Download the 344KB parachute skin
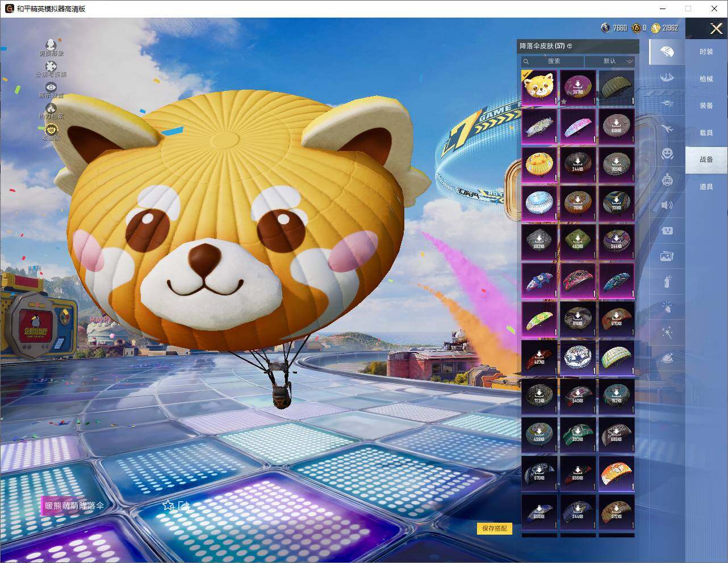Screen dimensions: 728x563 617,242
